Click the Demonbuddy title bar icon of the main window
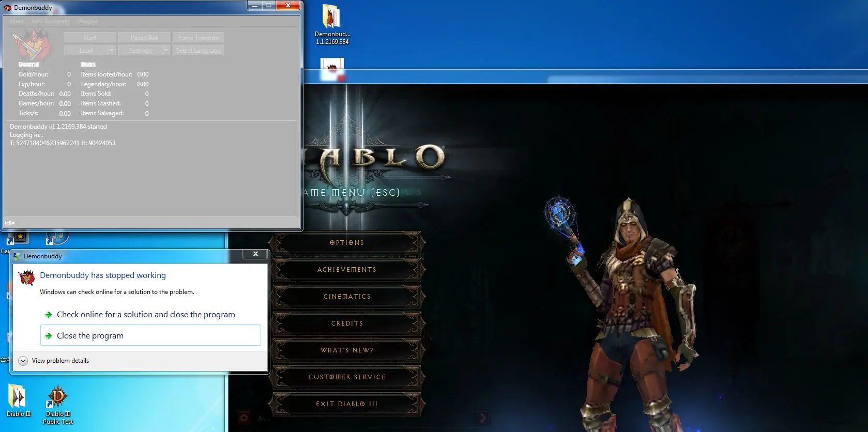The height and width of the screenshot is (432, 868). coord(8,8)
